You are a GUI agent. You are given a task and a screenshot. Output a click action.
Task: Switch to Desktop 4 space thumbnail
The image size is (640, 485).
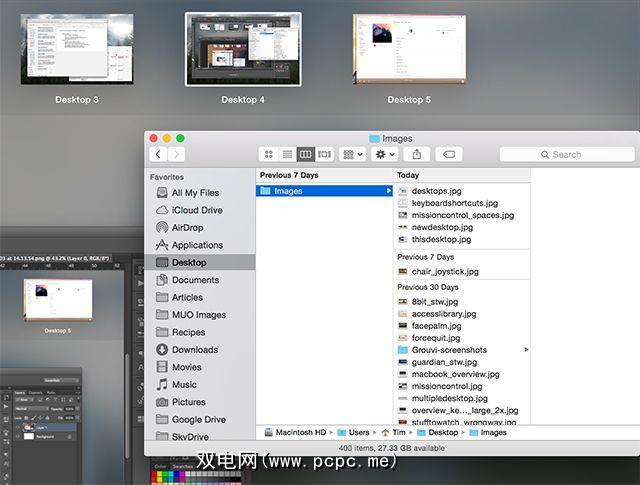(243, 49)
